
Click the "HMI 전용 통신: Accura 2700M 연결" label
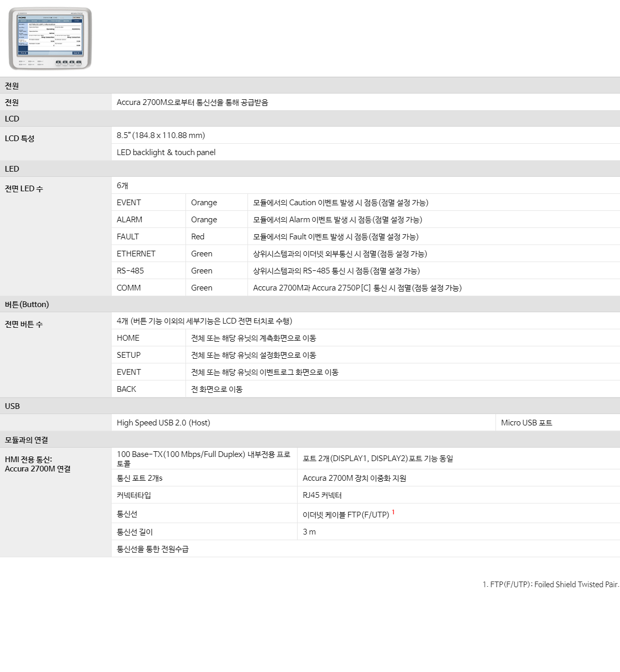[38, 464]
